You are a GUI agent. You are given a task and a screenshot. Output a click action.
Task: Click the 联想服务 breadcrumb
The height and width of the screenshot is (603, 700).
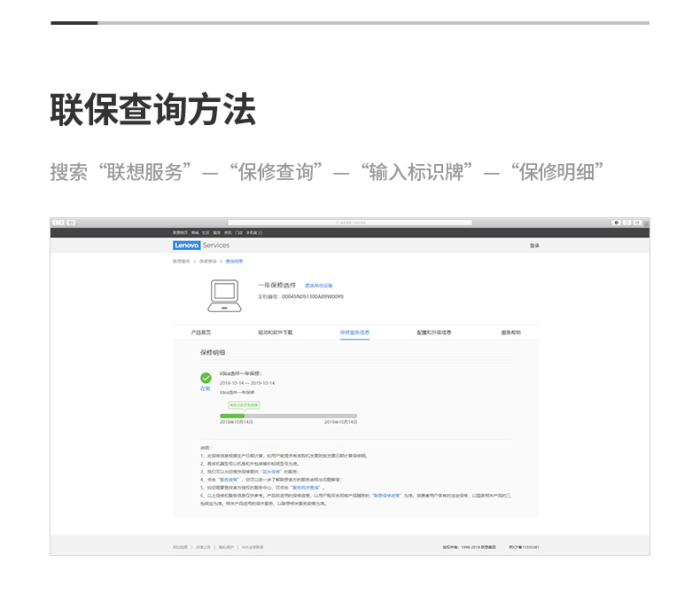(182, 262)
